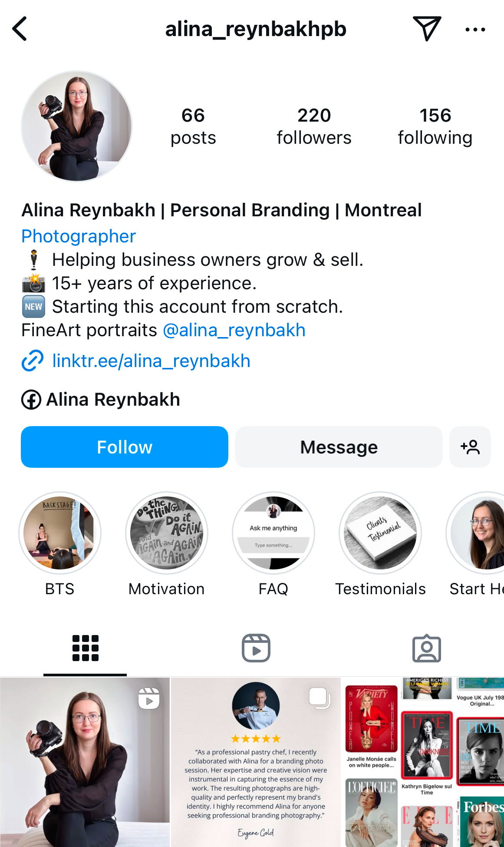Open the Testimonials story highlight
The height and width of the screenshot is (847, 504).
point(380,533)
